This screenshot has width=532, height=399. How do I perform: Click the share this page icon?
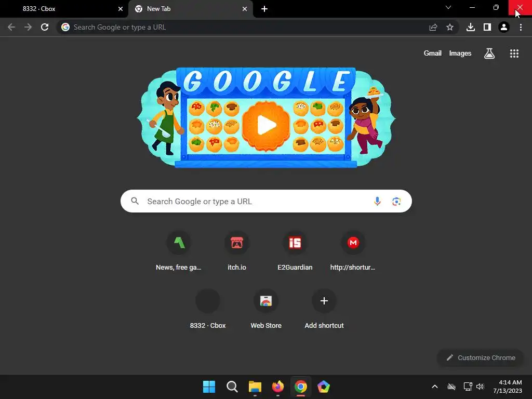pos(433,27)
